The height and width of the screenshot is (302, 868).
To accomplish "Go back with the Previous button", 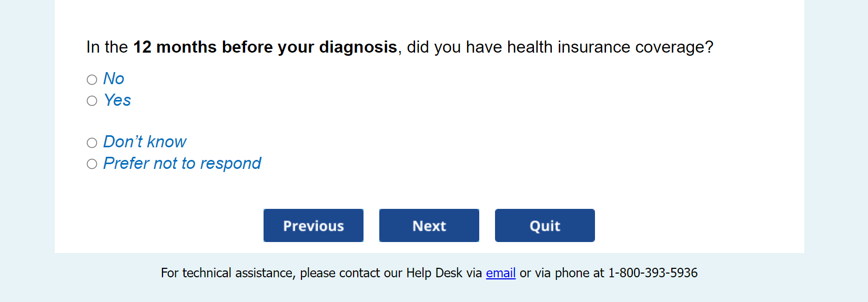I will click(314, 226).
